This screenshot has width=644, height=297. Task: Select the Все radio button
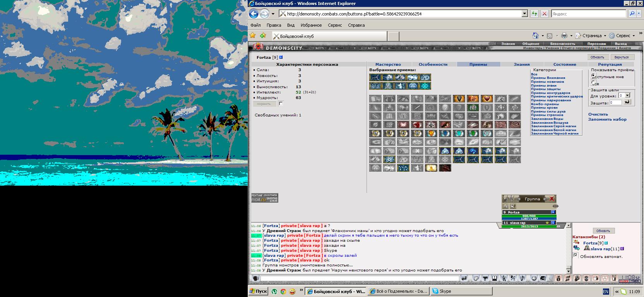[x=594, y=82]
